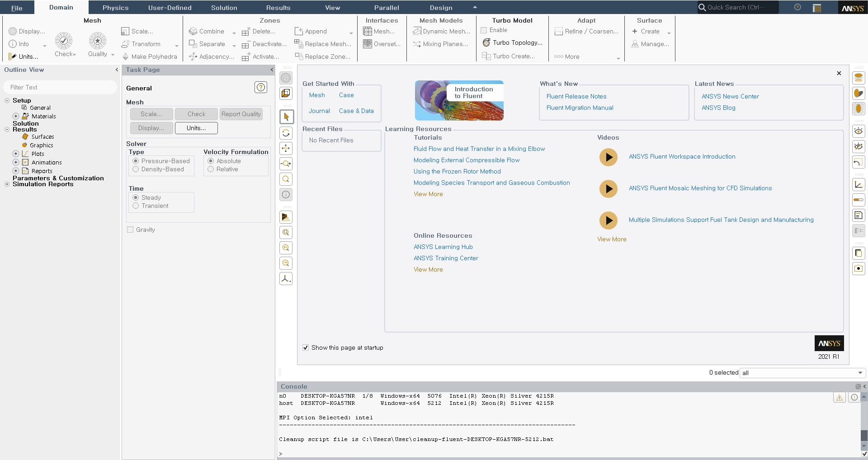Image resolution: width=868 pixels, height=460 pixels.
Task: Switch to the Solution tab
Action: [x=224, y=8]
